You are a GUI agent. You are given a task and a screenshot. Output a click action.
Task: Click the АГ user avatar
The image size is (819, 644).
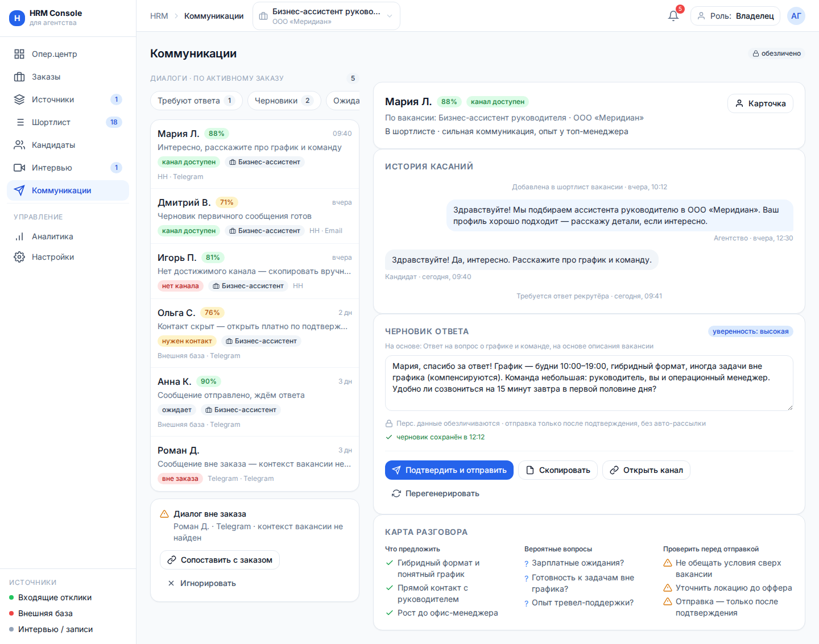click(x=796, y=16)
